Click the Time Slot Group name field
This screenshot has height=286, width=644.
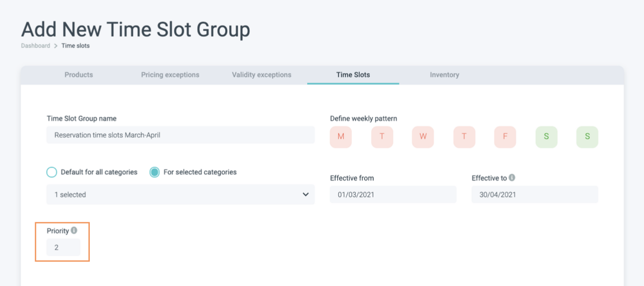point(180,135)
